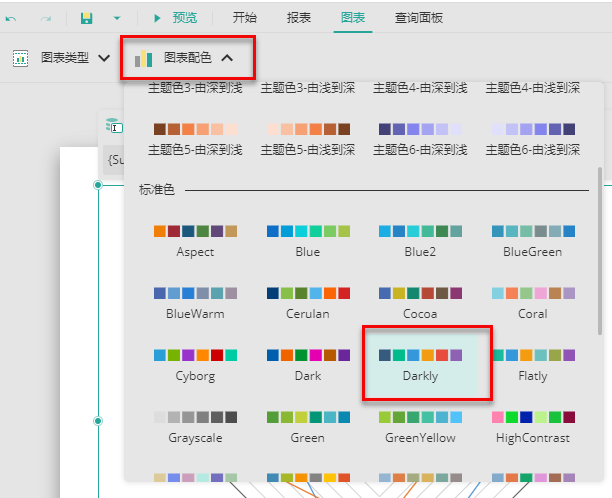
Task: Choose the HighContrast color scheme
Action: (533, 427)
